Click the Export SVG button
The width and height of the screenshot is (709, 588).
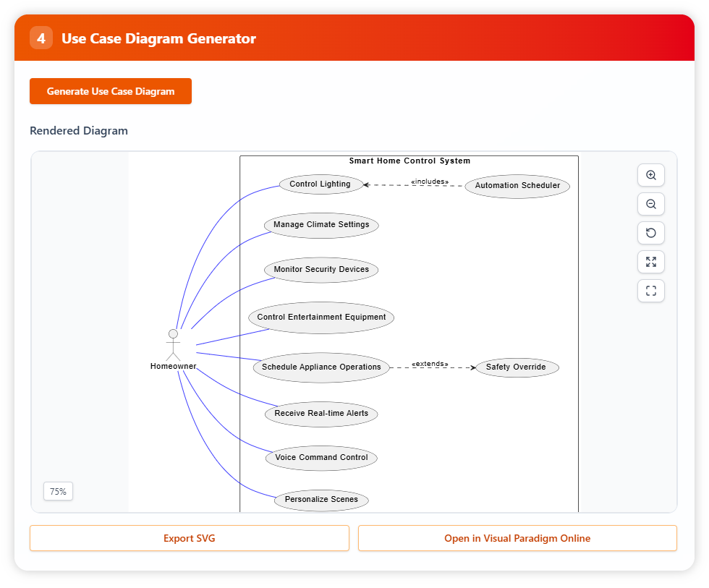(189, 538)
